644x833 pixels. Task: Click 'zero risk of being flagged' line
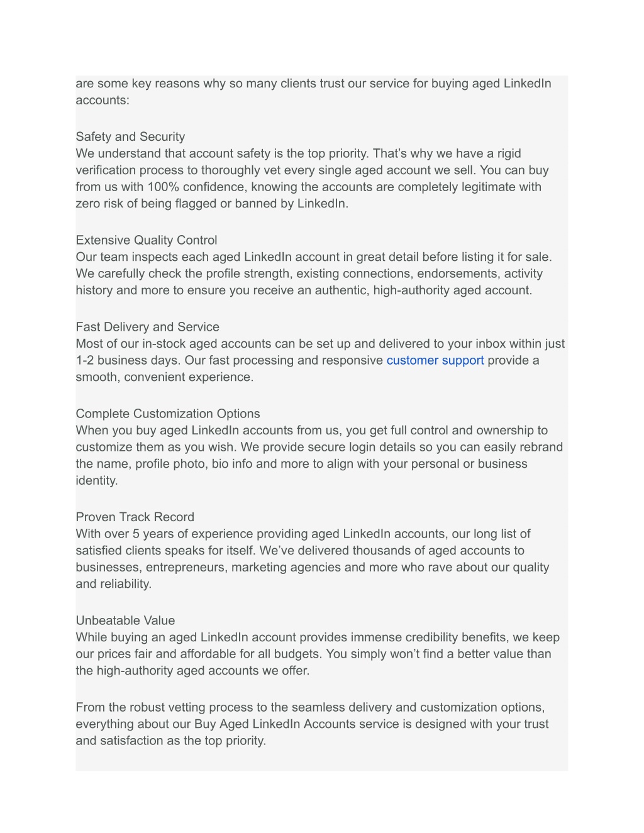(x=213, y=203)
